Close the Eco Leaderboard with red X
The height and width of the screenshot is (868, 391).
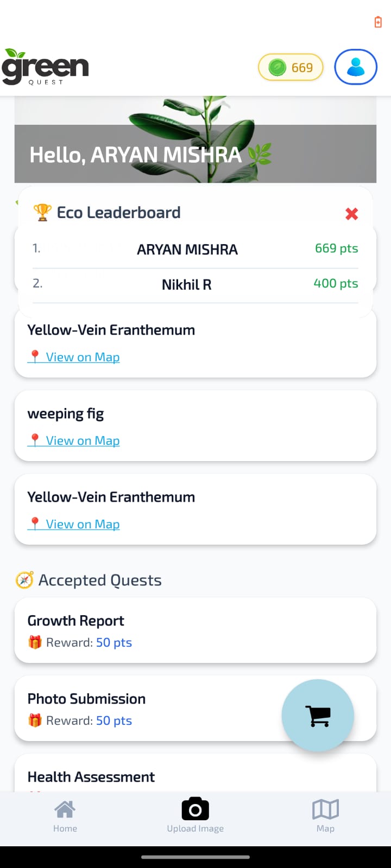pyautogui.click(x=352, y=214)
